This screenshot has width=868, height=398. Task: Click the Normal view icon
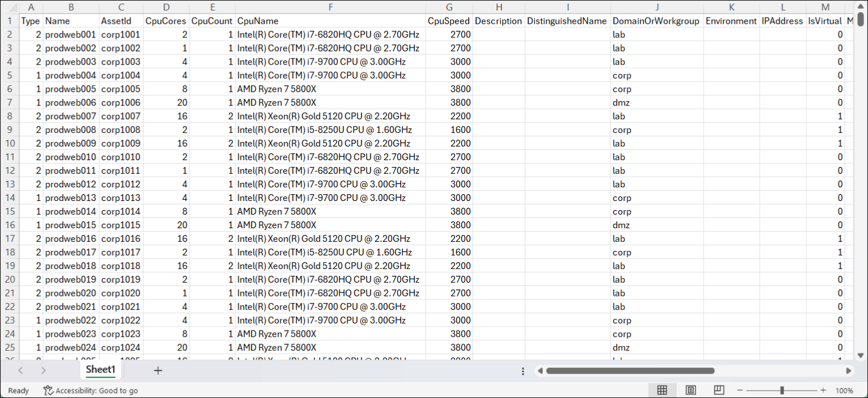click(661, 390)
